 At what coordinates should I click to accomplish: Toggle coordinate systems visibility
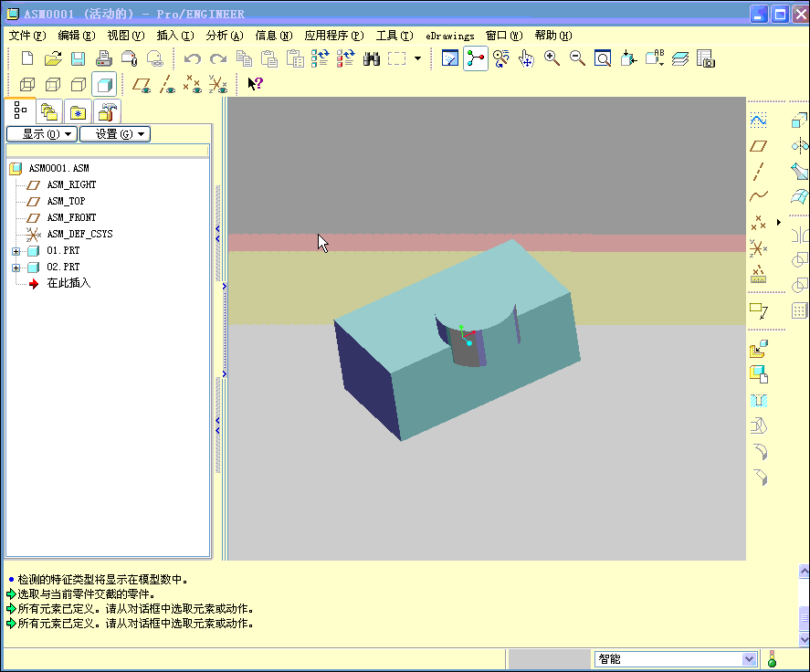click(218, 84)
